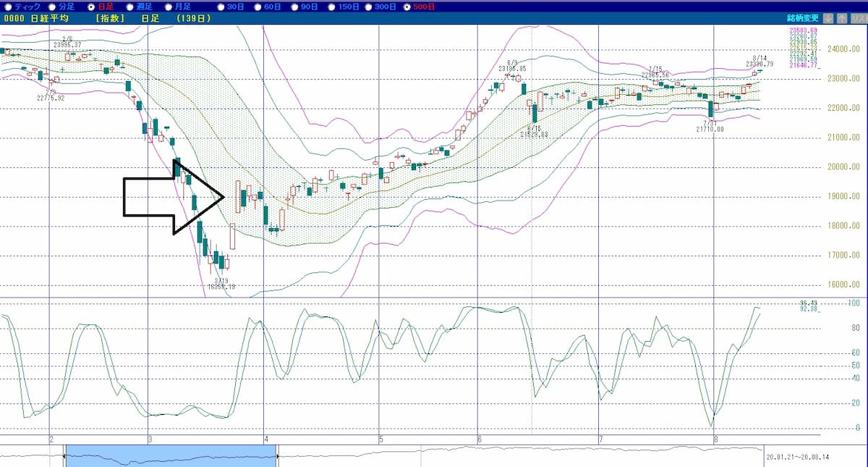Viewport: 868px width, 467px height.
Task: Choose the 月足 monthly chart option
Action: pos(169,7)
